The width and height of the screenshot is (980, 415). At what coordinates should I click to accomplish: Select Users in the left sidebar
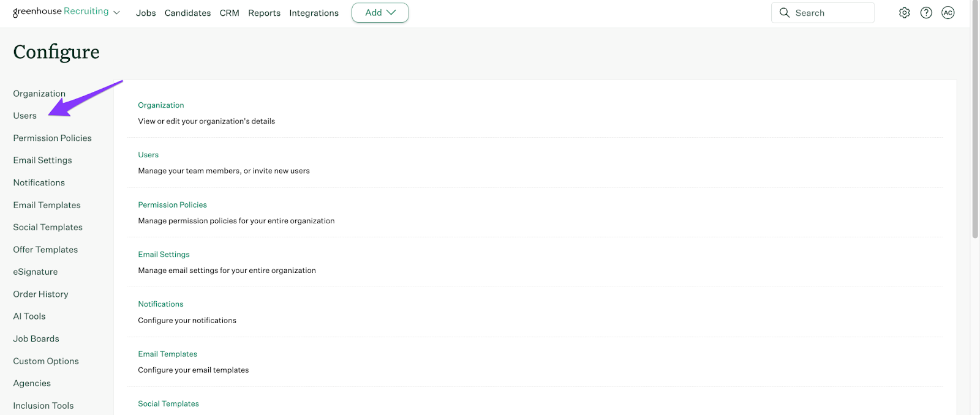click(25, 116)
